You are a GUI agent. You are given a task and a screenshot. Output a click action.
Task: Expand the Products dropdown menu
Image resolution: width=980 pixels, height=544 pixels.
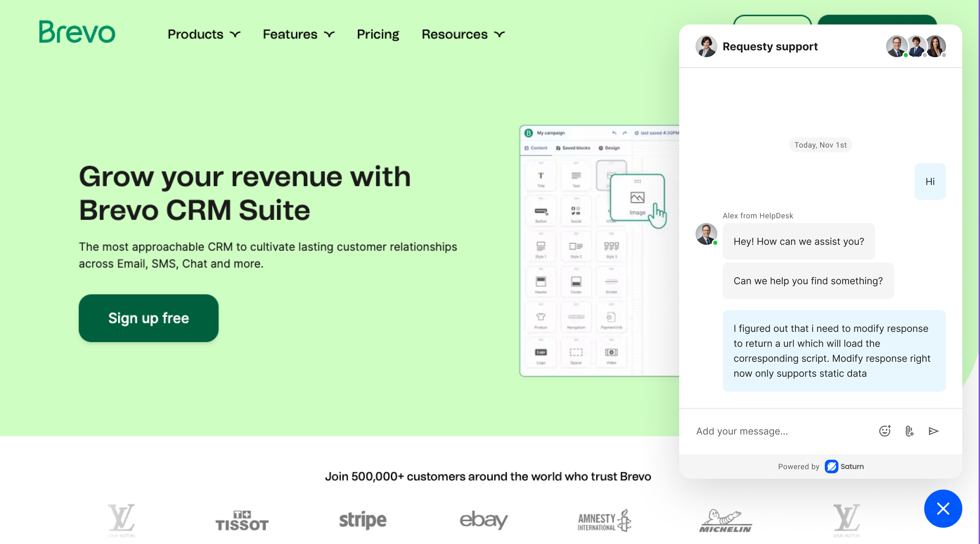(204, 34)
